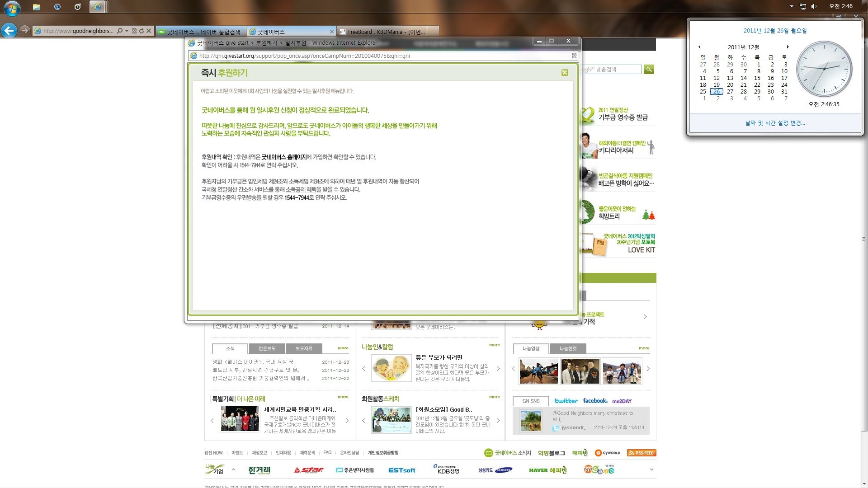The width and height of the screenshot is (868, 488).
Task: Open the facebook logo link in GN SNS
Action: 595,401
